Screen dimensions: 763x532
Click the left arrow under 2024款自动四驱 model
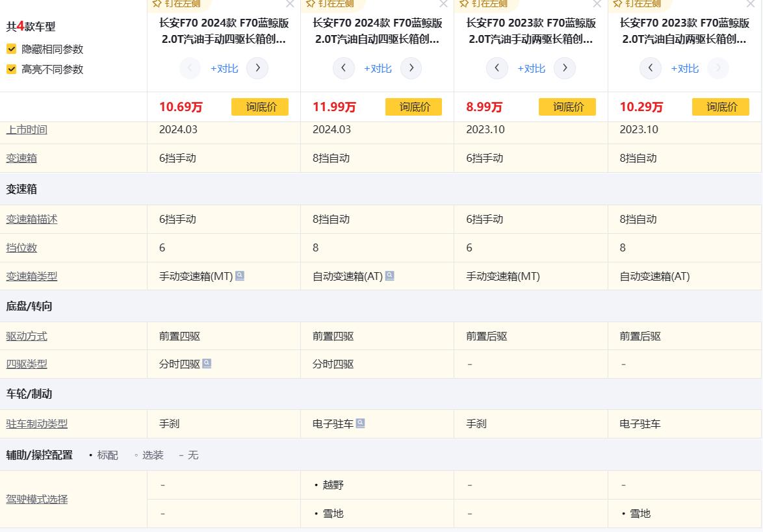344,68
